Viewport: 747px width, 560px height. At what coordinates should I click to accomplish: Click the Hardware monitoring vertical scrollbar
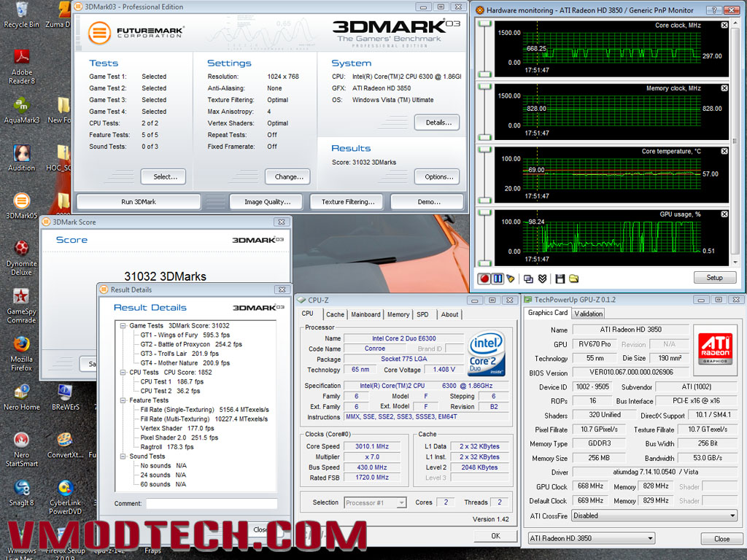click(x=735, y=142)
